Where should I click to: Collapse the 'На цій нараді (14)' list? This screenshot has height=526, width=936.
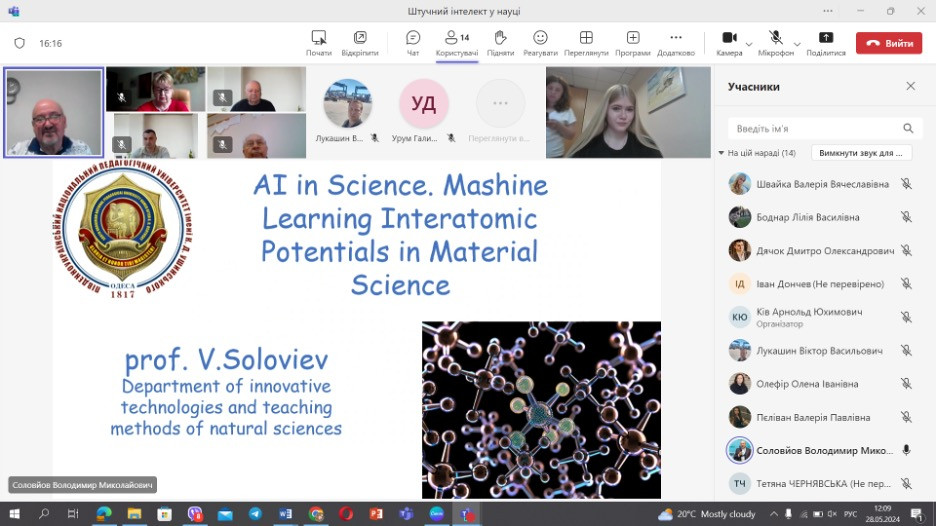coord(722,153)
